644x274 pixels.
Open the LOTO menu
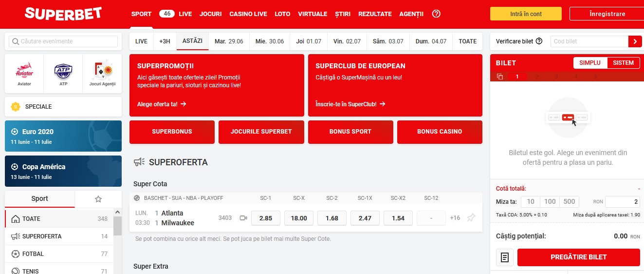pyautogui.click(x=282, y=14)
